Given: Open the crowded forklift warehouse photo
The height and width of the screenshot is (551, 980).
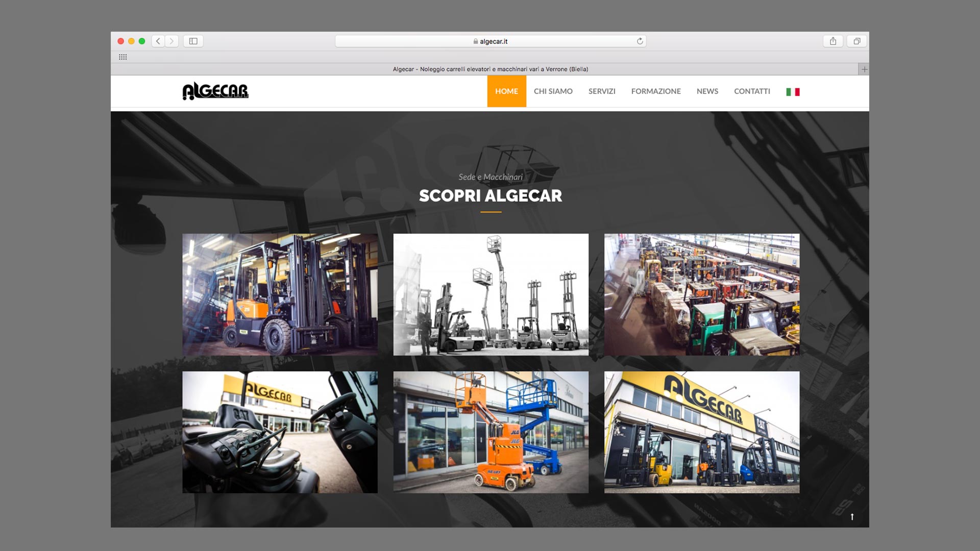Looking at the screenshot, I should pyautogui.click(x=702, y=294).
